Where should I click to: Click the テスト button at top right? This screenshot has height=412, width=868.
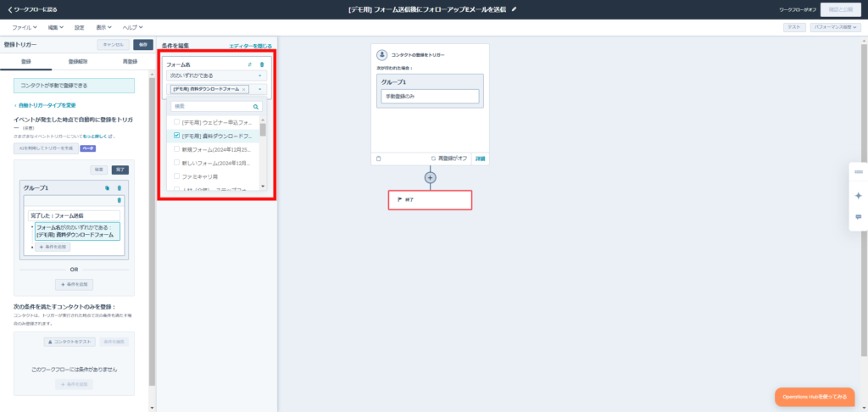[x=794, y=27]
